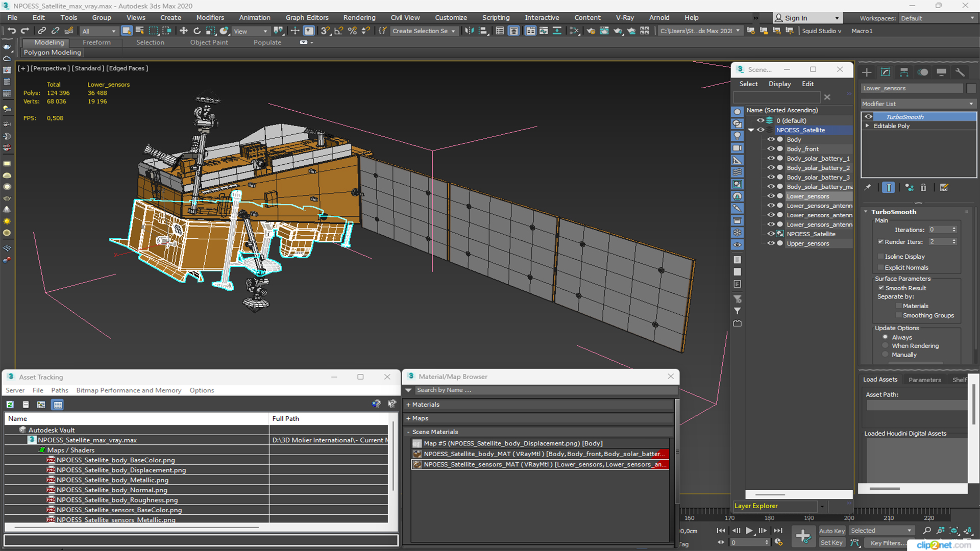Screen dimensions: 980x551
Task: Open the Utilities wrench panel tab
Action: click(960, 72)
